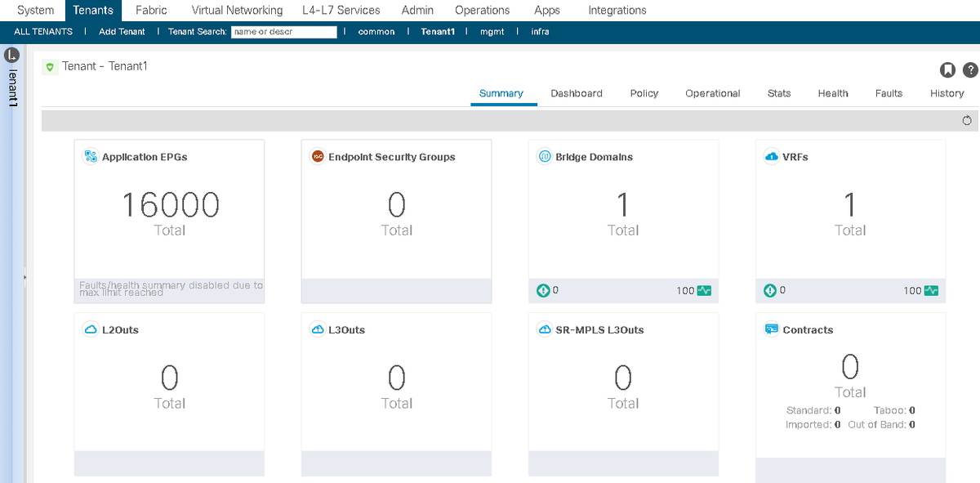Open the Operational tab
This screenshot has height=483, width=980.
[713, 93]
